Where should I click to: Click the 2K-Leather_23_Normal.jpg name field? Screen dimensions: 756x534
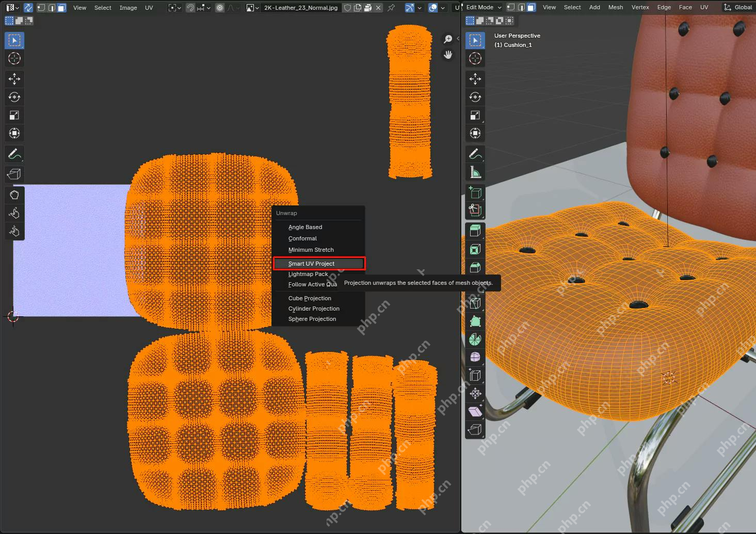click(301, 8)
